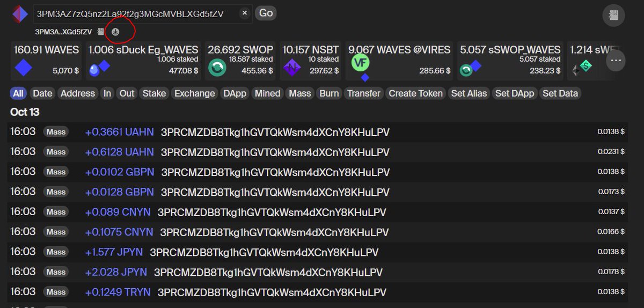Screen dimensions: 644x308
Task: Filter by Stake transactions
Action: 154,93
